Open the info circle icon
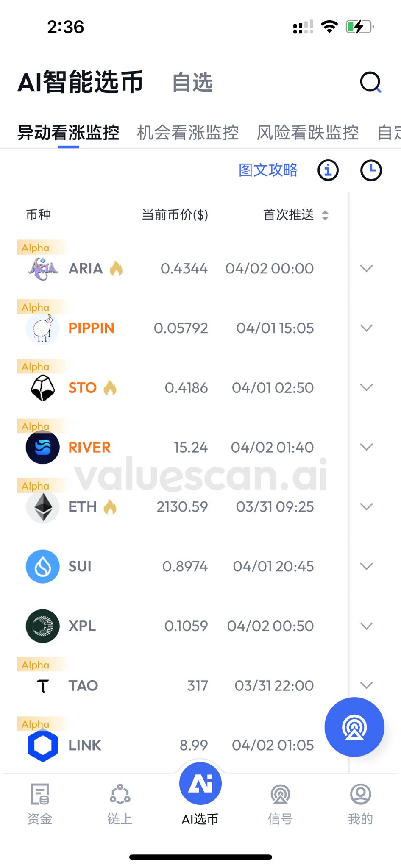 point(328,170)
